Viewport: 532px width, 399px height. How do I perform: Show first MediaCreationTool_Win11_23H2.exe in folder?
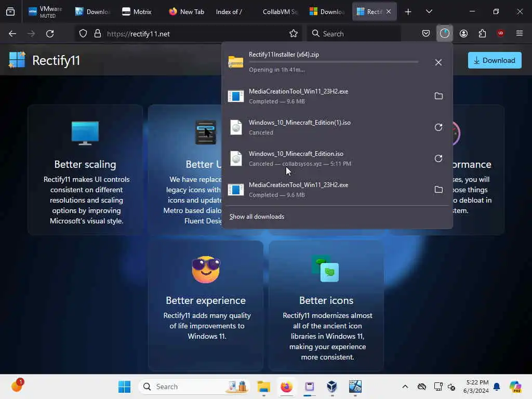(438, 96)
